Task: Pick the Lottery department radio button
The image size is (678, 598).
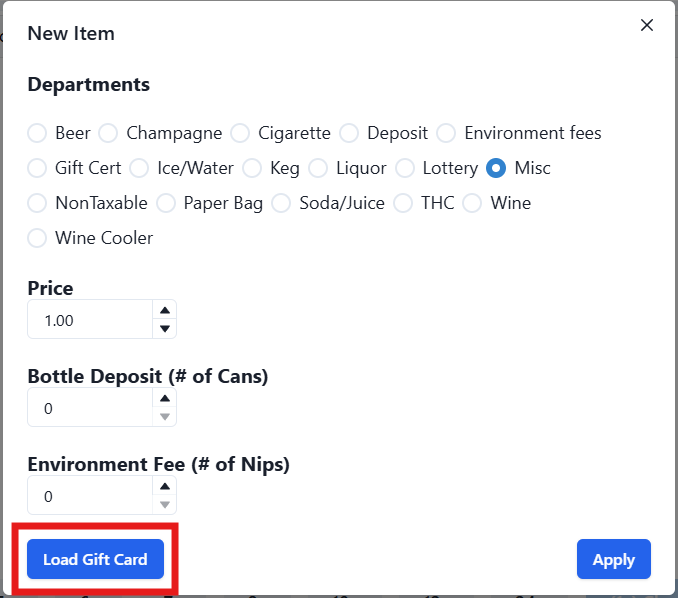Action: pos(405,168)
